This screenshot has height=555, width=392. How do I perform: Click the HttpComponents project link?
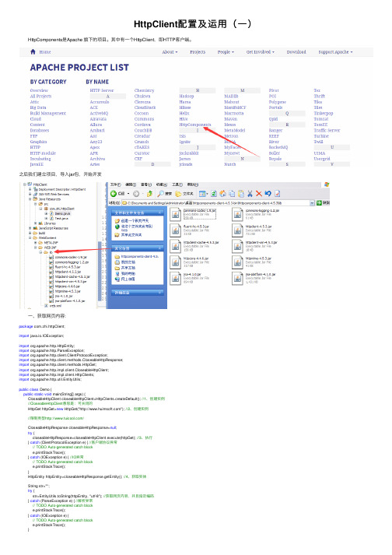pyautogui.click(x=195, y=125)
